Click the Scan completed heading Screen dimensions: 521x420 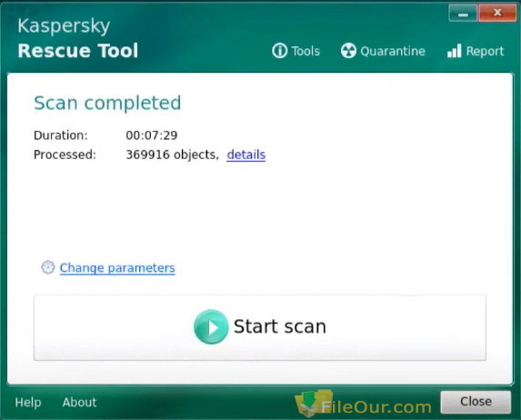tap(107, 103)
